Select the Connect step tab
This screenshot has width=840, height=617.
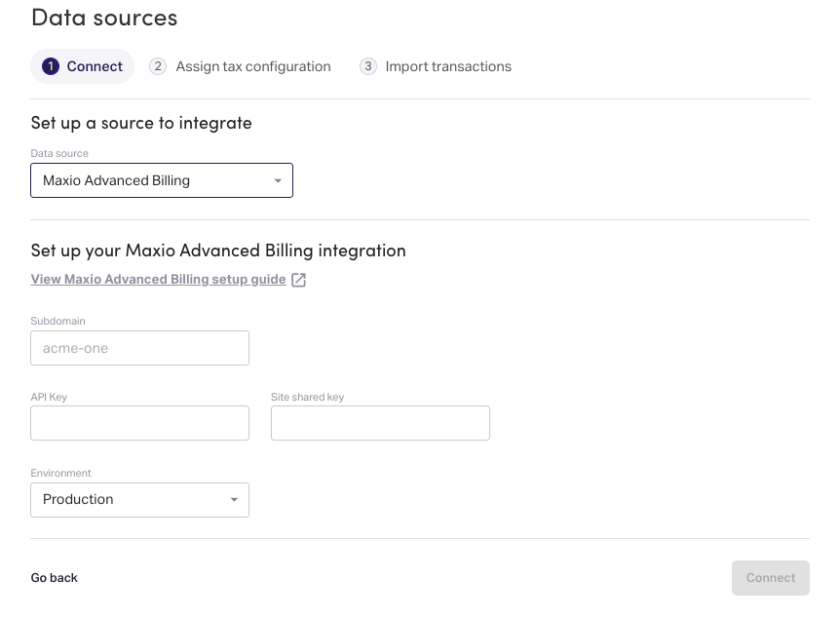coord(82,66)
